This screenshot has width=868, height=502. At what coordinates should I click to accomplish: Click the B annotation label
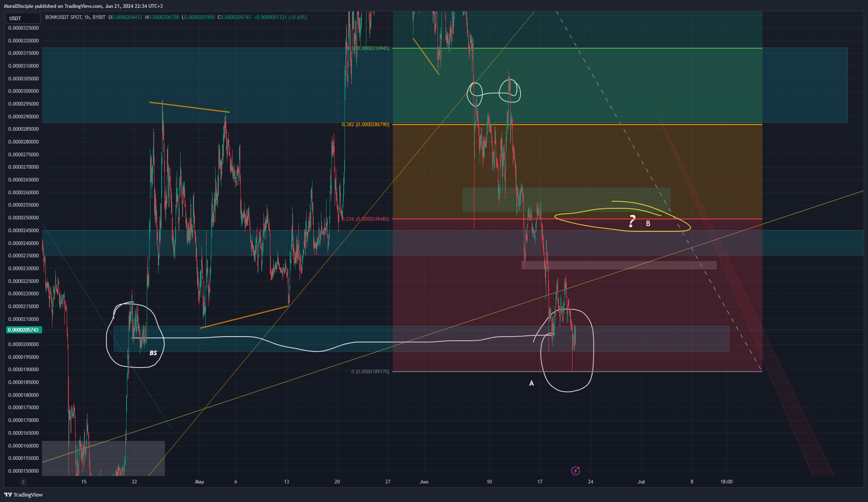click(x=648, y=224)
